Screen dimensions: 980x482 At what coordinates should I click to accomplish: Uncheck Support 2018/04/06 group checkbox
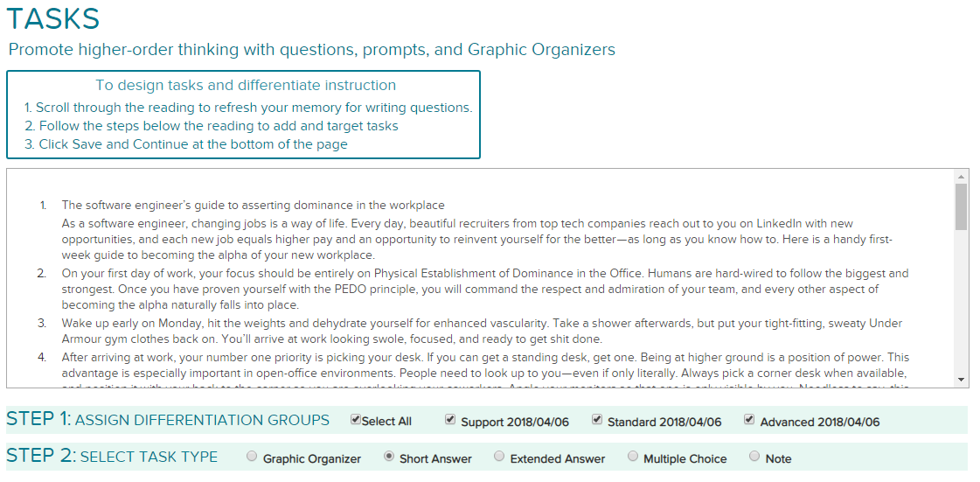coord(450,420)
